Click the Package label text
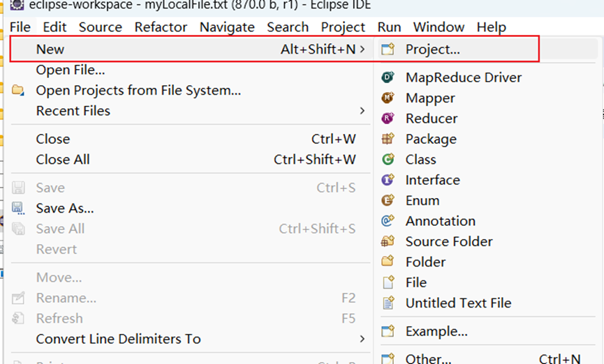 point(431,139)
